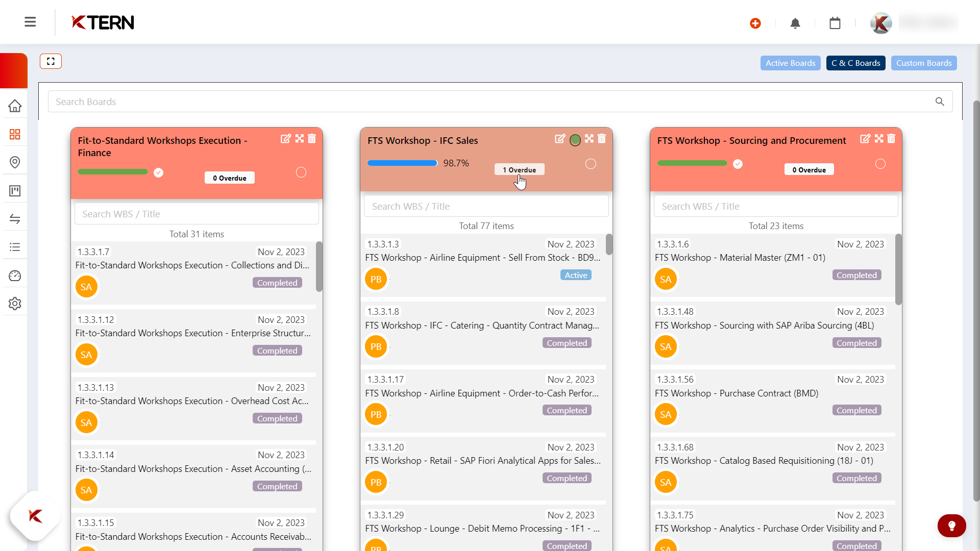The height and width of the screenshot is (551, 980).
Task: Click the search magnifier in Search Boards
Action: coord(940,102)
